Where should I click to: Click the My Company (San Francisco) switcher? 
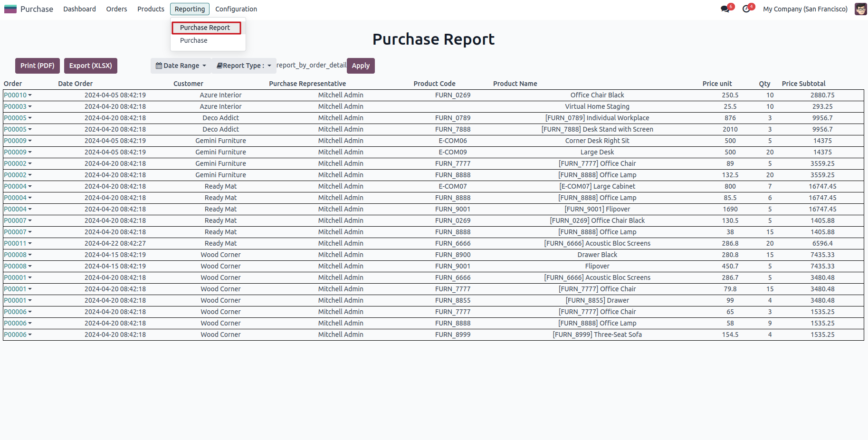pos(805,9)
